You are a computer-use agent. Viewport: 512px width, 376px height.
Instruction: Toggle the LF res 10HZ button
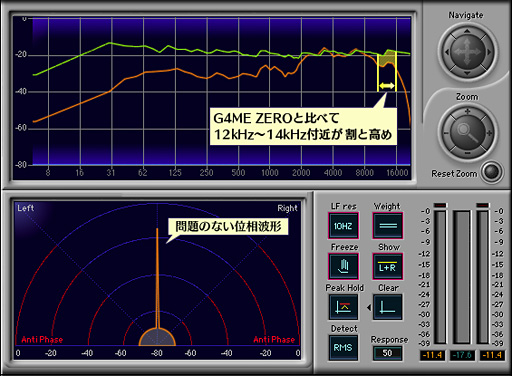point(343,226)
